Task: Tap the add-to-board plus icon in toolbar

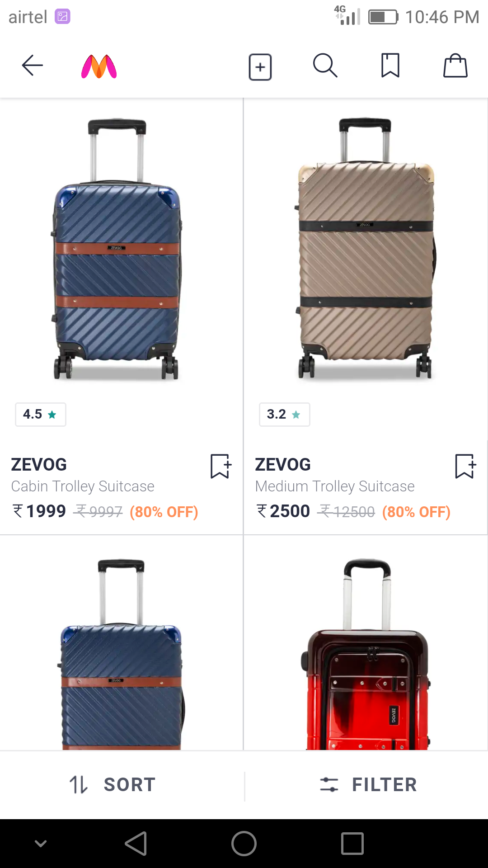Action: point(260,66)
